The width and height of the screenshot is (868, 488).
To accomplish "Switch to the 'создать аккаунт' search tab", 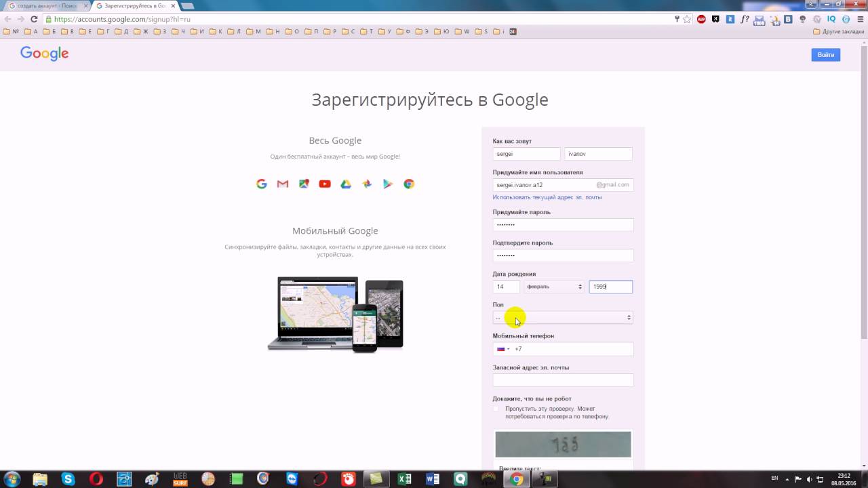I will 46,5.
